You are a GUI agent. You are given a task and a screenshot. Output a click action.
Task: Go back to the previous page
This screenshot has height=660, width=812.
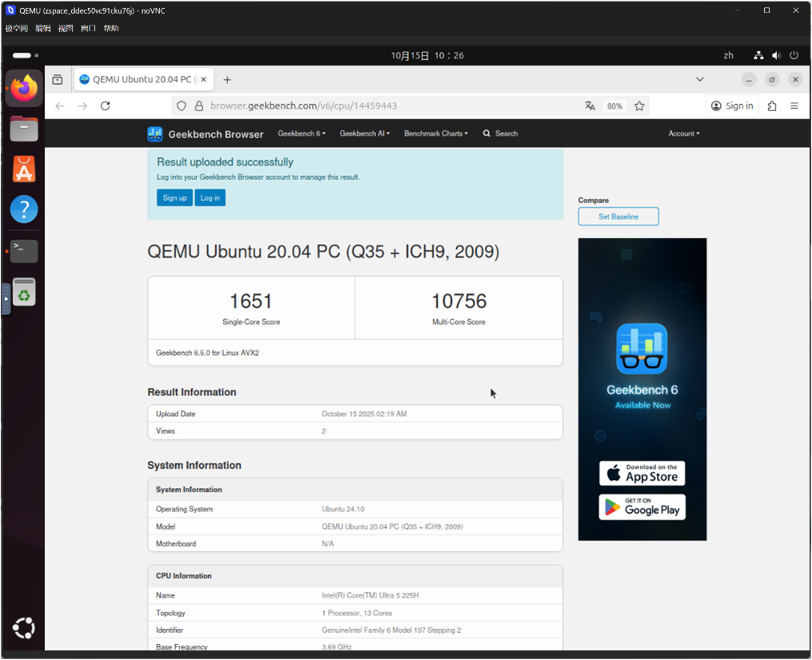click(x=60, y=106)
